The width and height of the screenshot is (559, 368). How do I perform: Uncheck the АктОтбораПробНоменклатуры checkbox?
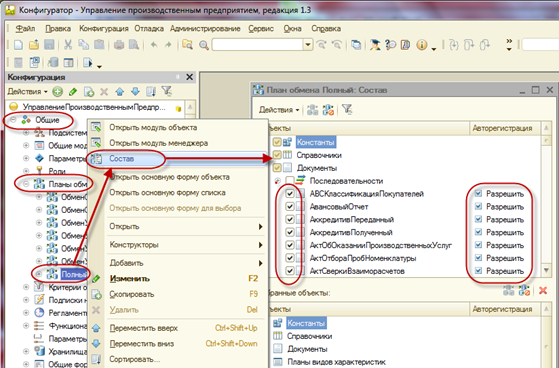[290, 258]
